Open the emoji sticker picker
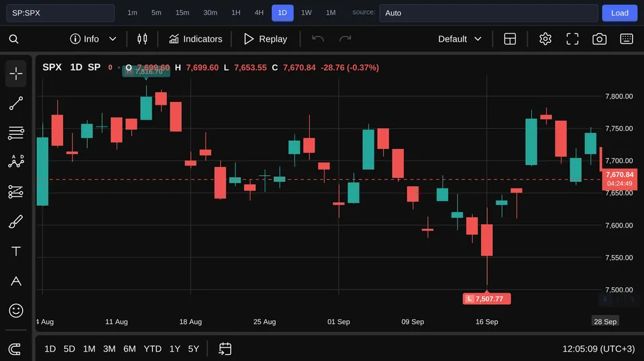Image resolution: width=644 pixels, height=361 pixels. (x=16, y=311)
